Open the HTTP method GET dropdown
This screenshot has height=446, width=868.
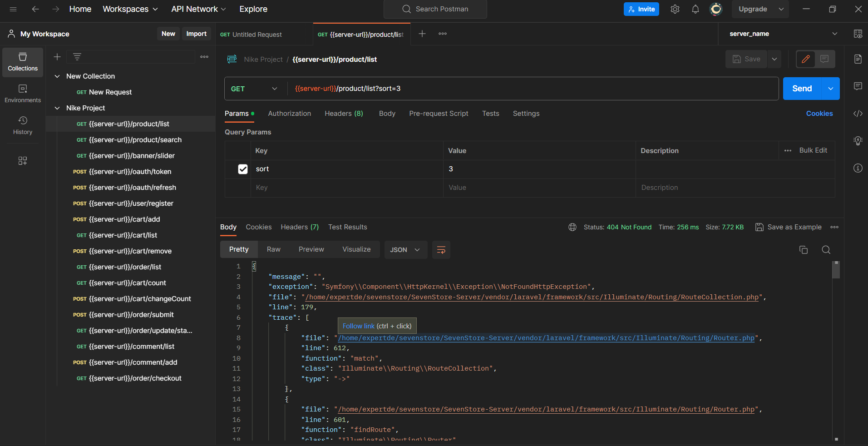click(254, 89)
